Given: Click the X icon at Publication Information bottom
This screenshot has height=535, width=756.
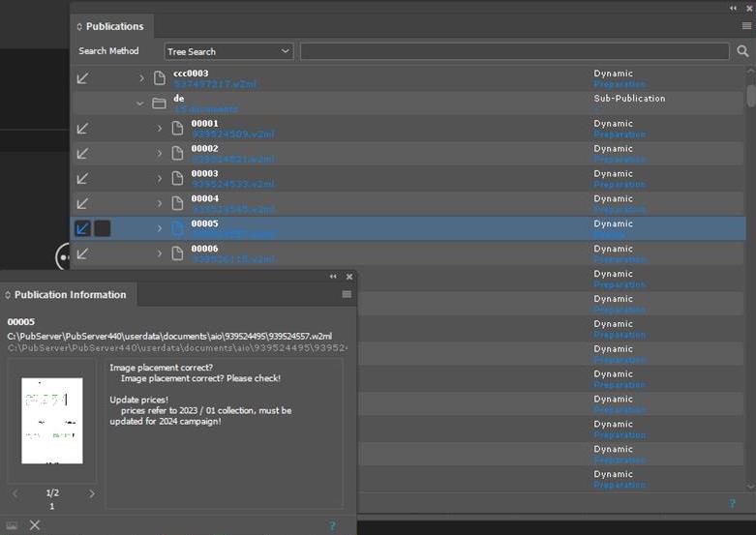Looking at the screenshot, I should [x=35, y=525].
